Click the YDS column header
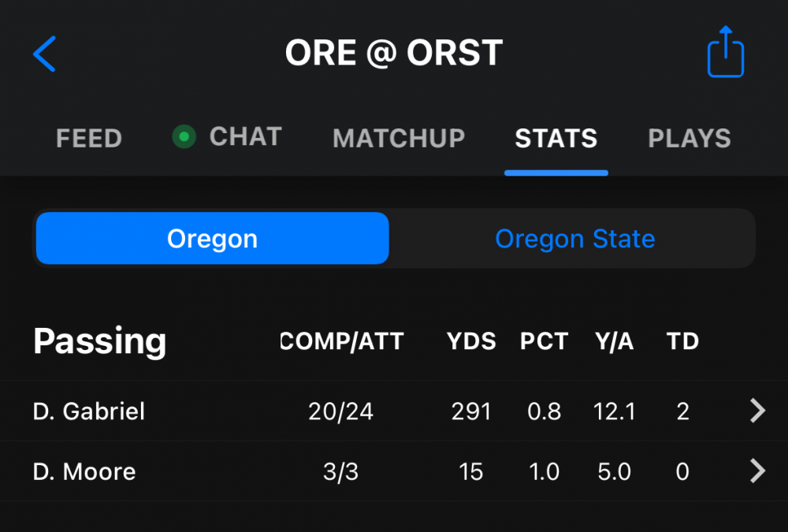The image size is (788, 532). (471, 341)
